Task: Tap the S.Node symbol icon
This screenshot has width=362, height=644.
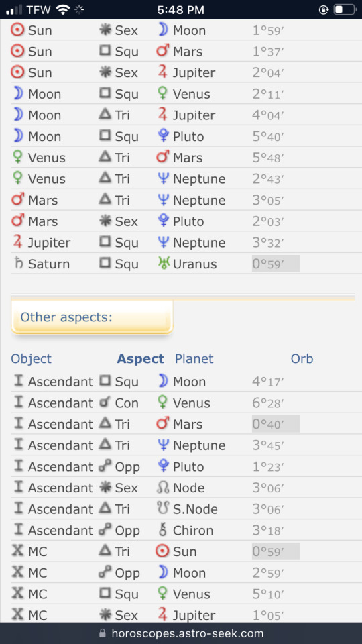Action: (163, 509)
